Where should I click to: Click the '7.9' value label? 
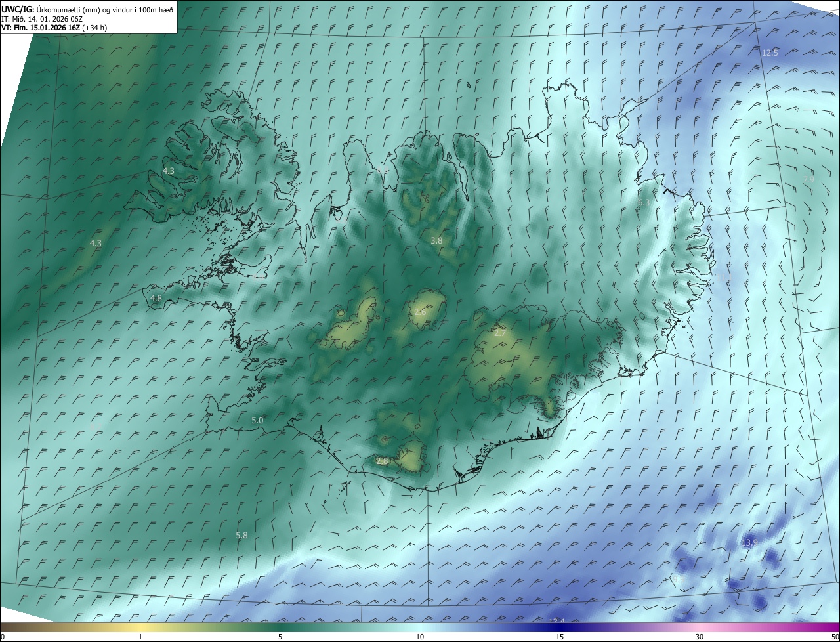(808, 179)
